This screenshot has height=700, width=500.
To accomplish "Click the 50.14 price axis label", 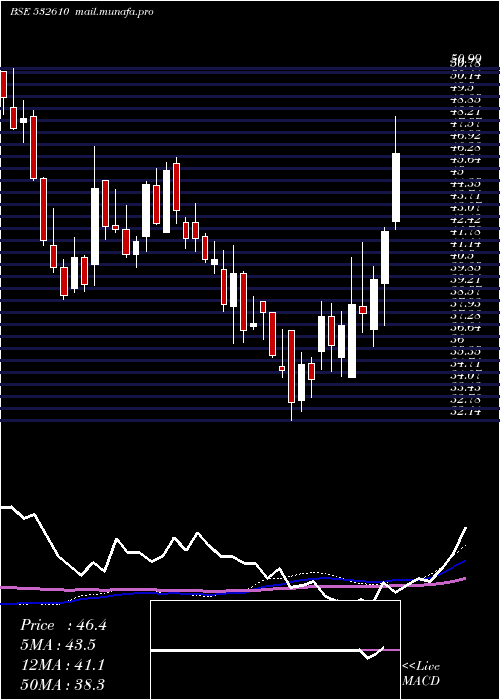I will [x=466, y=75].
